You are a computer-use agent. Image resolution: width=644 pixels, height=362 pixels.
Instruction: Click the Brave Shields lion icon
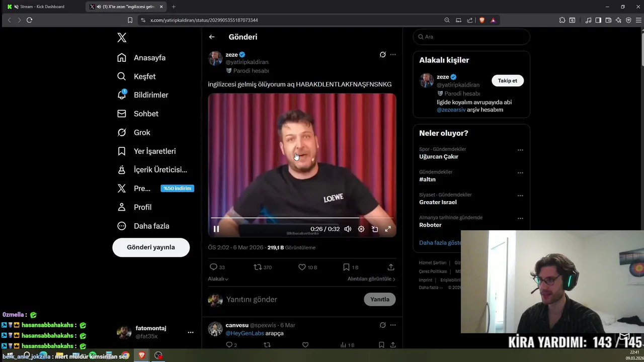click(x=481, y=20)
